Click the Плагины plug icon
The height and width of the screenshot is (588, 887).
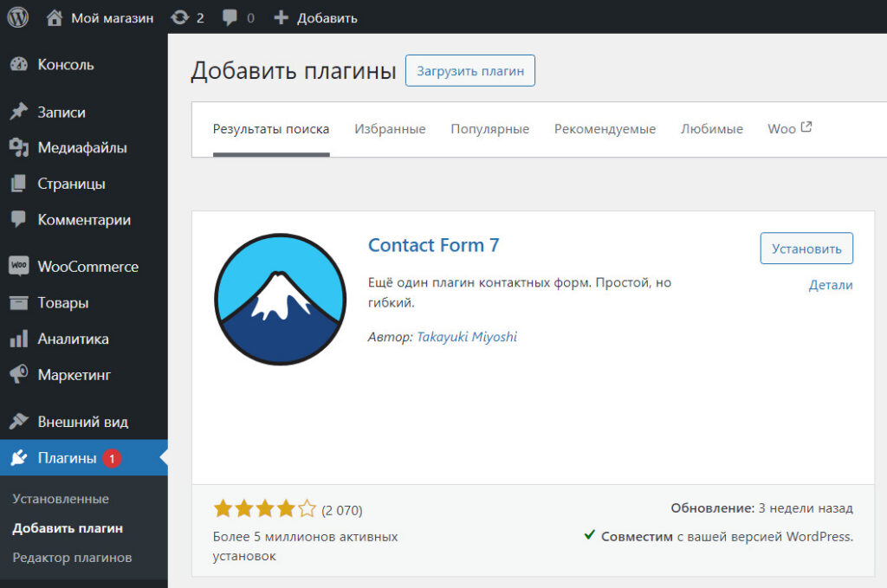(x=19, y=457)
